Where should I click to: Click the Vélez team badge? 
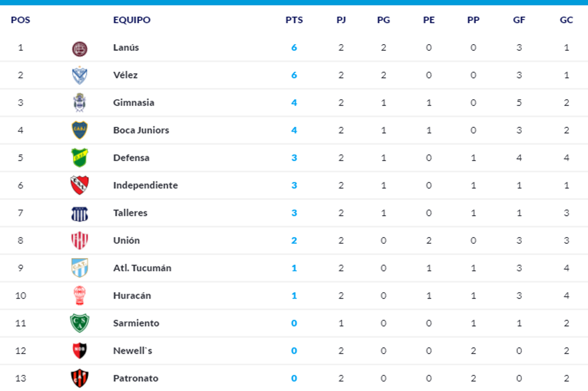click(80, 75)
